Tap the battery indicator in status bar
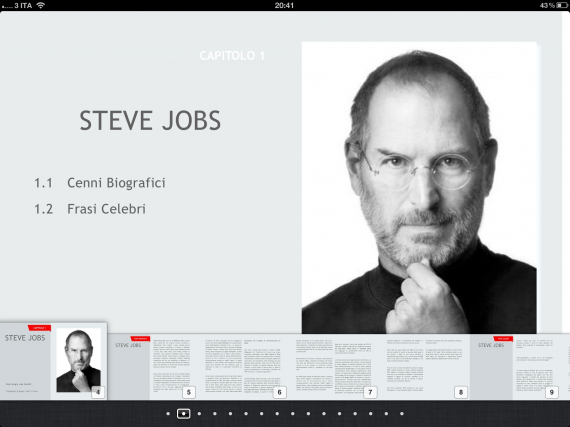 click(x=562, y=5)
